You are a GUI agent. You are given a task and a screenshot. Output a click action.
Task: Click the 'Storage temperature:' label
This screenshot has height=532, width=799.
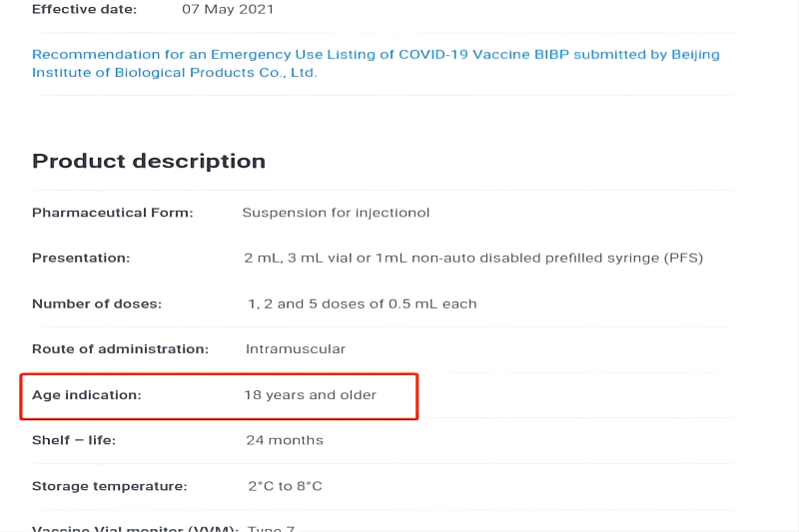pos(110,486)
